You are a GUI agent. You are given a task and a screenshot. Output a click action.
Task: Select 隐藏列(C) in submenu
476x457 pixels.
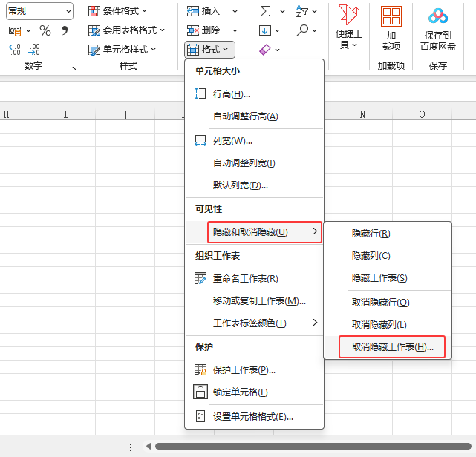tap(388, 256)
